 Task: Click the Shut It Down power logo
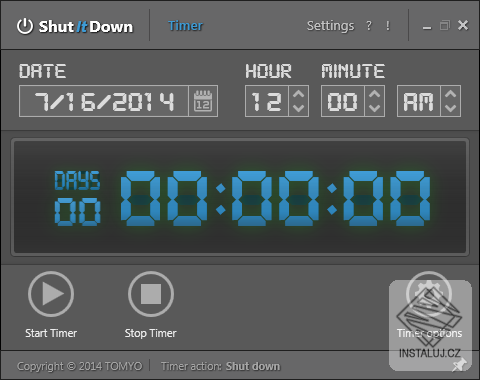25,26
